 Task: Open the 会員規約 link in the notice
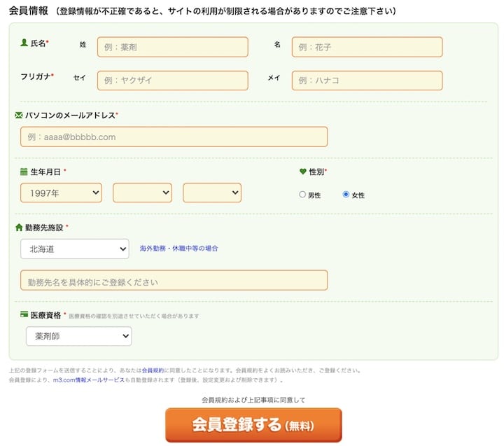152,370
